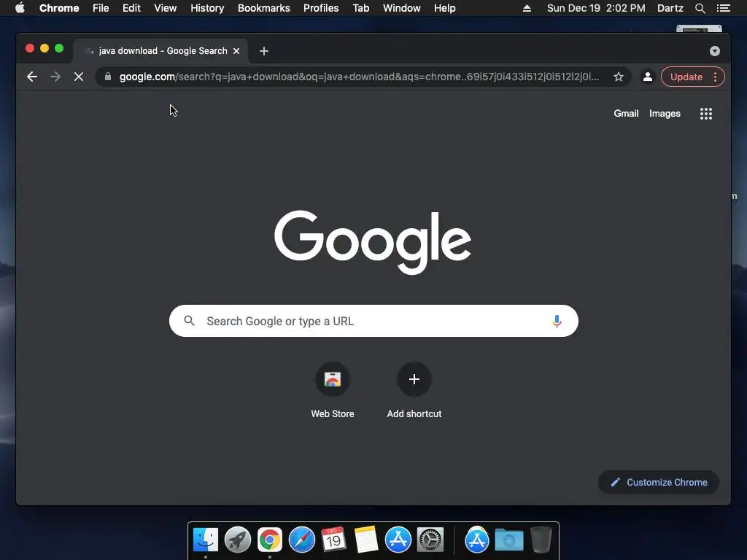Click the Dartz user name in menu bar
The width and height of the screenshot is (747, 560).
pyautogui.click(x=670, y=8)
